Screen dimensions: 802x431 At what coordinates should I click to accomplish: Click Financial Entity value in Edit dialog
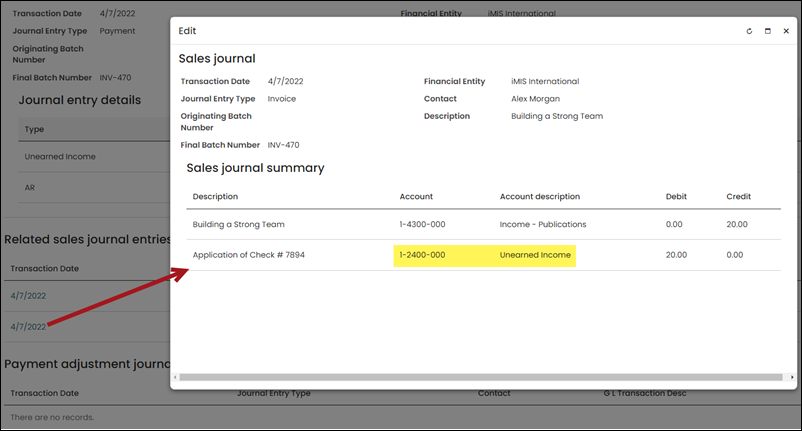pyautogui.click(x=545, y=81)
